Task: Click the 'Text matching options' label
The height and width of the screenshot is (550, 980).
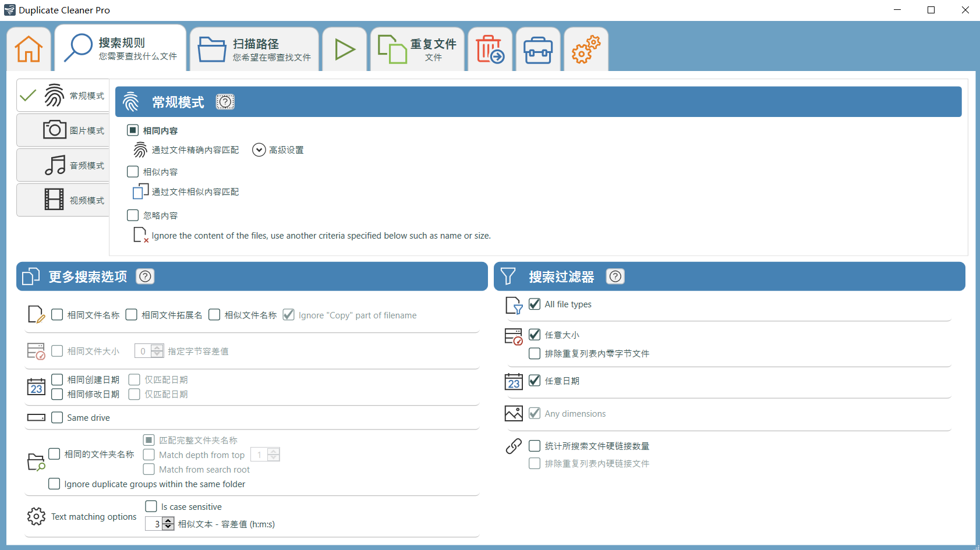Action: pos(94,517)
